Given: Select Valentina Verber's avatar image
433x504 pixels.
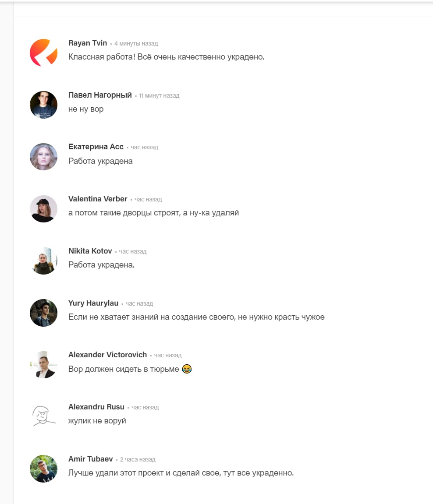Looking at the screenshot, I should coord(43,208).
